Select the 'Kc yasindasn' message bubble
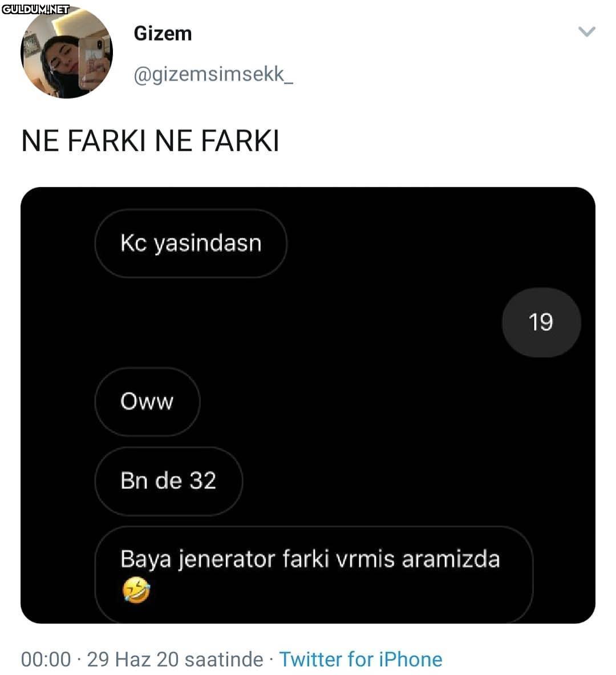Image resolution: width=616 pixels, height=675 pixels. pyautogui.click(x=191, y=244)
